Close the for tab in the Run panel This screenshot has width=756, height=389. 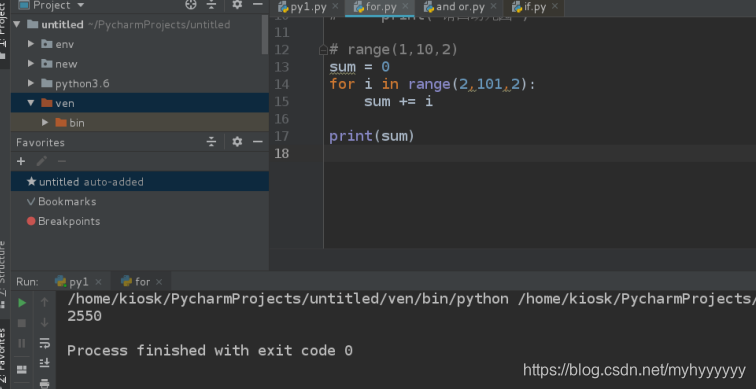pos(159,282)
